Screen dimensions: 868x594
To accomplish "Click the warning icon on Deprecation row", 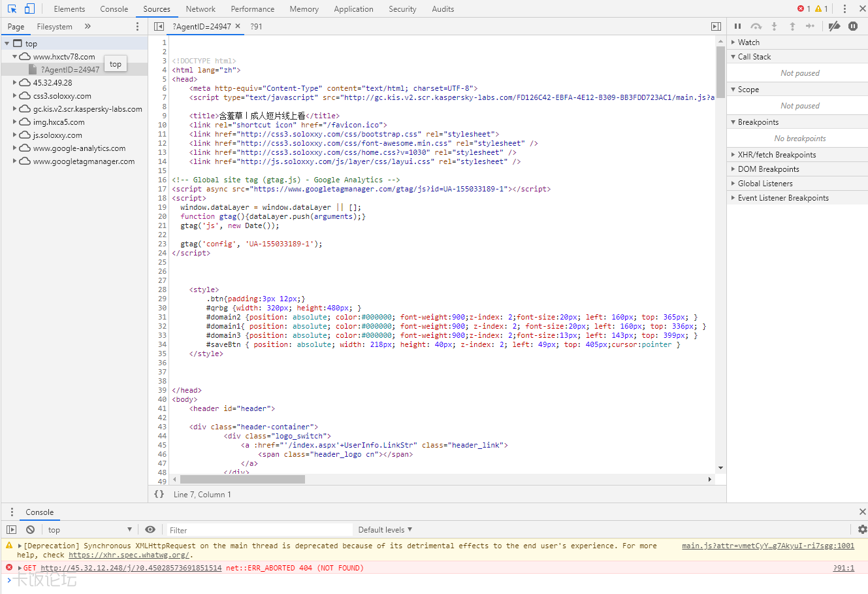I will [x=9, y=545].
